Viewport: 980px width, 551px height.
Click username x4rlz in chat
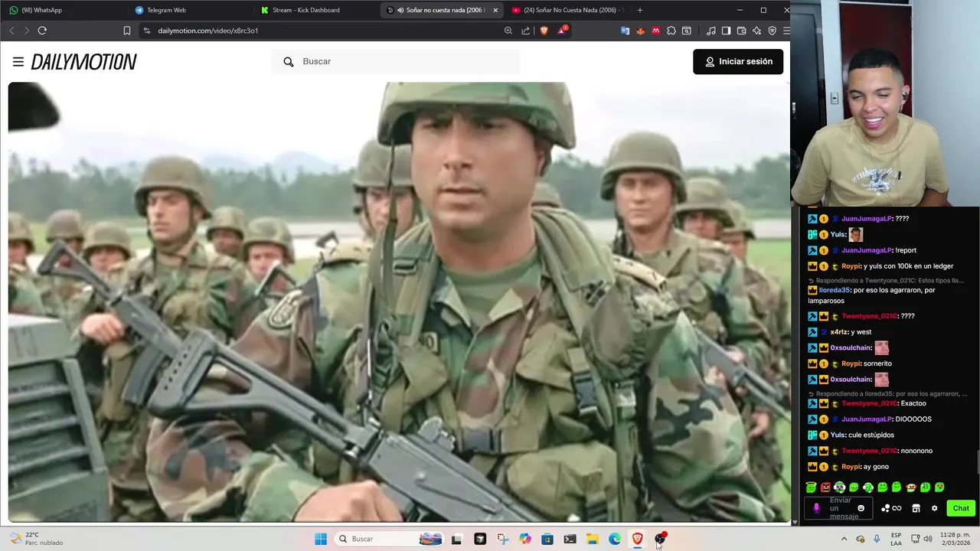[840, 332]
